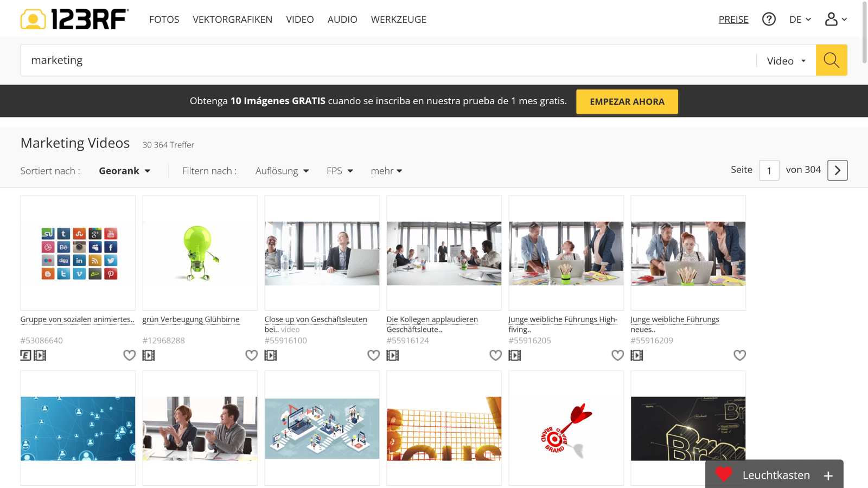Switch to the AUDIO section
The height and width of the screenshot is (488, 868).
342,19
